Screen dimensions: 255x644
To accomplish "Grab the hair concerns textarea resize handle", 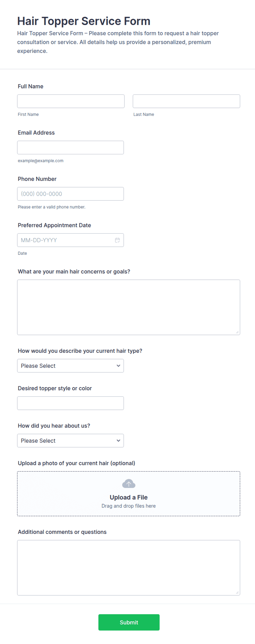I will pyautogui.click(x=237, y=332).
